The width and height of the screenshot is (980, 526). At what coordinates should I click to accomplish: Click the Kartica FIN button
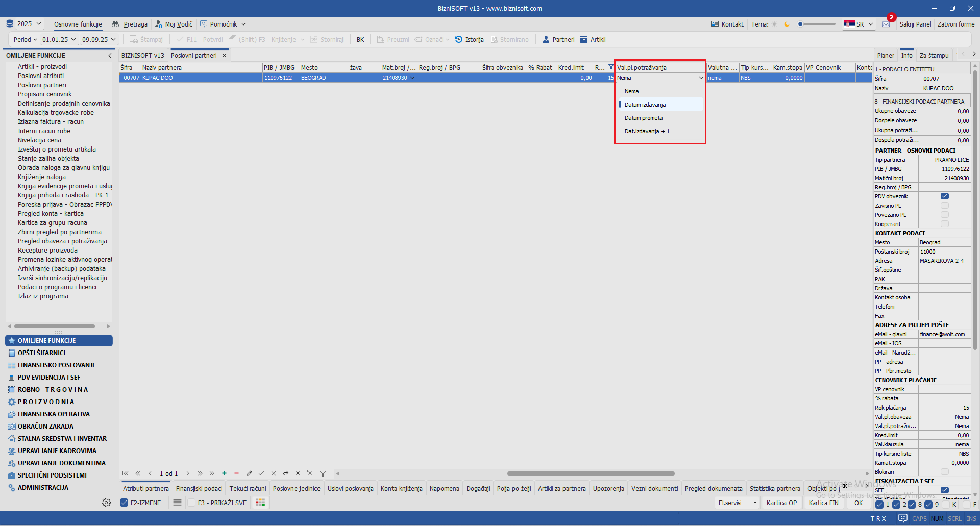tap(823, 503)
